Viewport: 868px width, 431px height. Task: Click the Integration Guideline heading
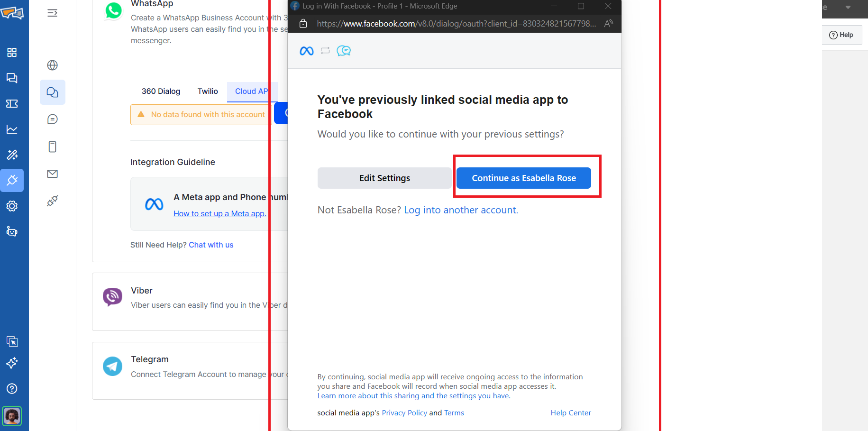173,162
